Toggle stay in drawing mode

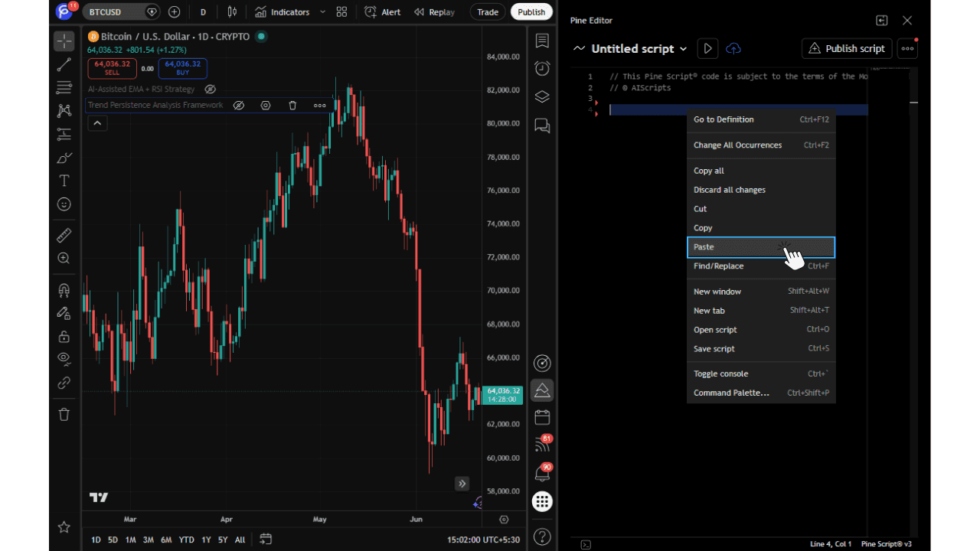pos(64,313)
